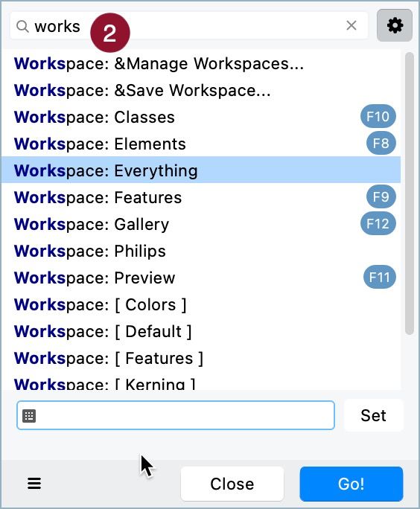Click the F12 shortcut badge

coord(378,224)
